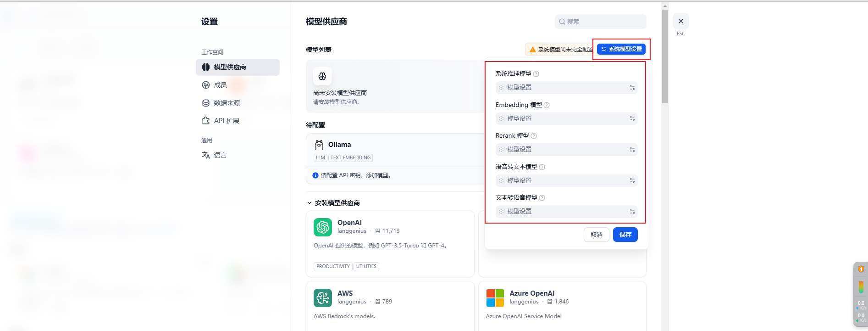
Task: Click the brain icon in the model list card
Action: (x=322, y=76)
